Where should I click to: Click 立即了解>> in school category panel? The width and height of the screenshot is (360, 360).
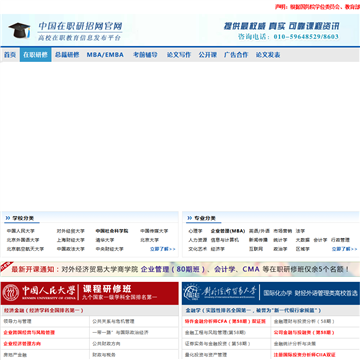click(x=163, y=249)
